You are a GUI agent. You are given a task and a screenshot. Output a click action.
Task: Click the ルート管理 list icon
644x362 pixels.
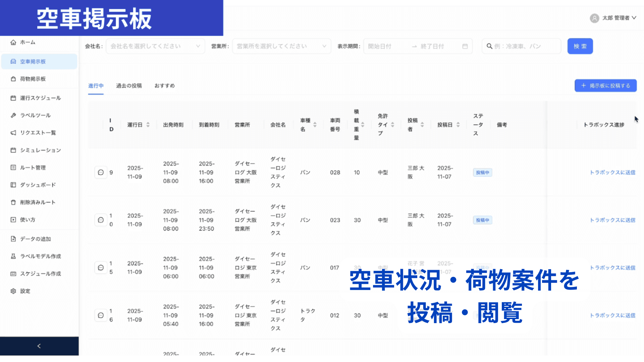point(13,167)
